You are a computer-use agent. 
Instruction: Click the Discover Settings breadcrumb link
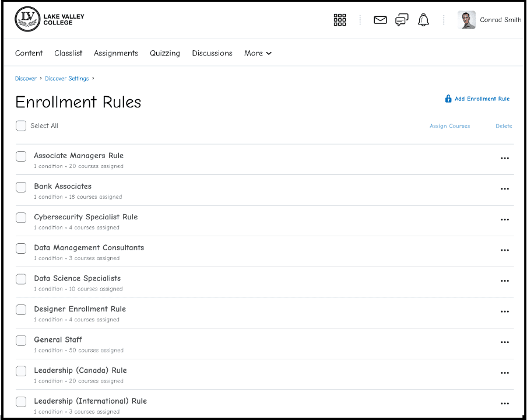[67, 78]
